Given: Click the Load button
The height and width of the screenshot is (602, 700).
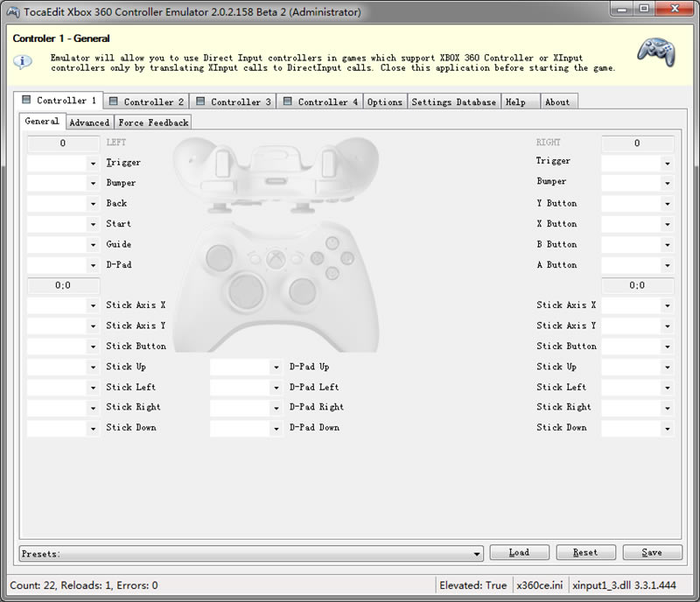Looking at the screenshot, I should tap(519, 553).
